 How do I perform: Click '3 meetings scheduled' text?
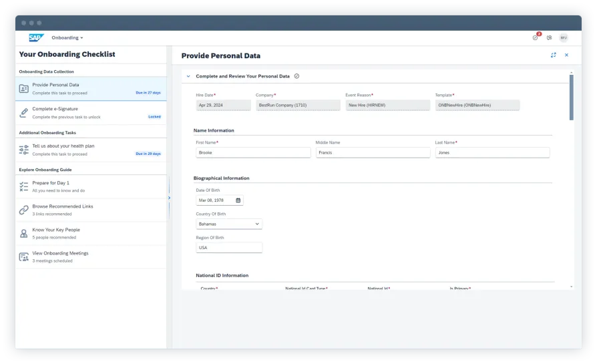pyautogui.click(x=52, y=261)
